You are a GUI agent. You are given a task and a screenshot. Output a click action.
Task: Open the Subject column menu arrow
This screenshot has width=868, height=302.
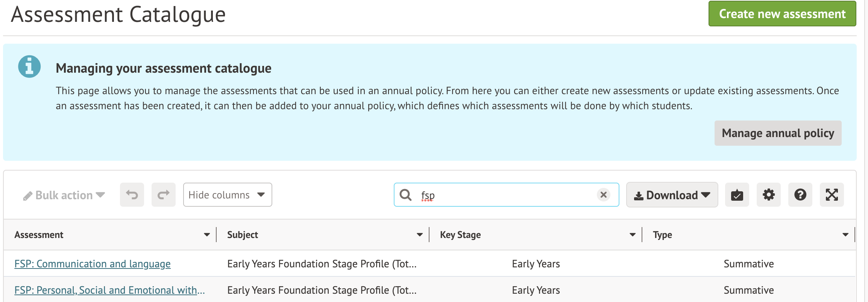tap(420, 235)
